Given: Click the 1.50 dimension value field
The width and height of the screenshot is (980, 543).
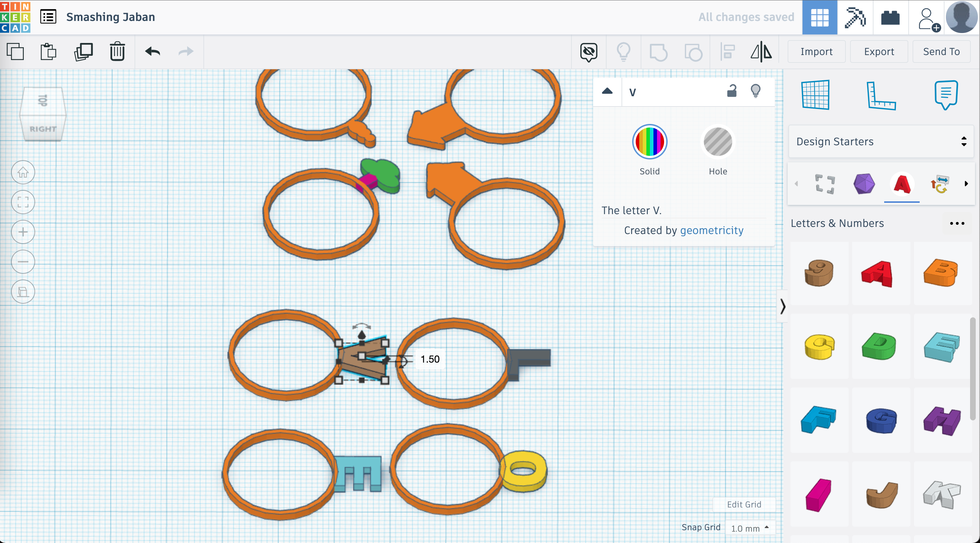Looking at the screenshot, I should point(430,359).
